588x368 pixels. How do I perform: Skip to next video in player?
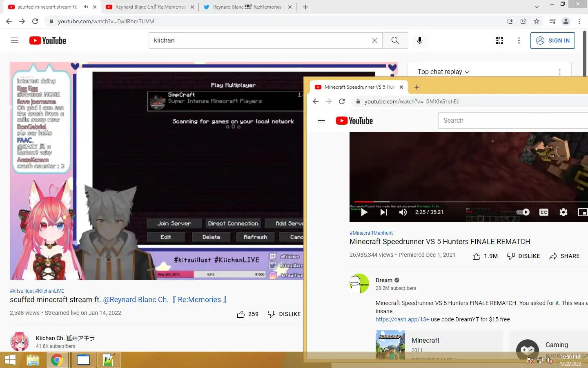pos(383,212)
